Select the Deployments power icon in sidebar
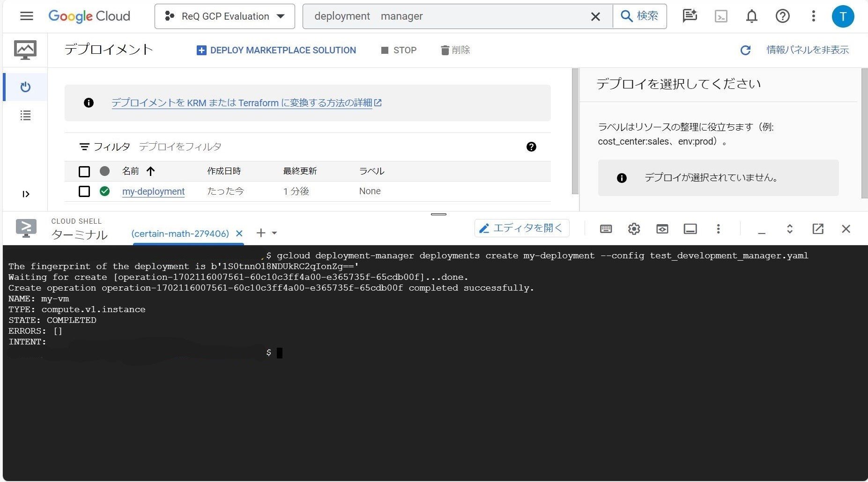 [x=25, y=87]
